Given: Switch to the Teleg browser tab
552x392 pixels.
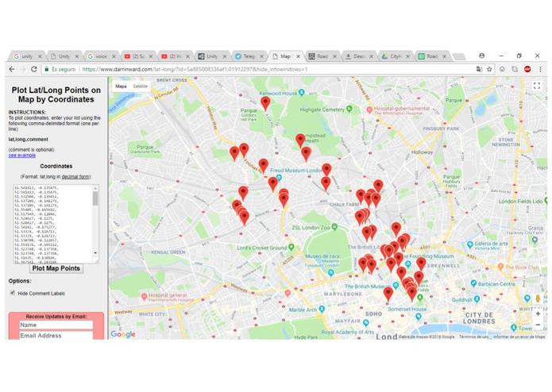Looking at the screenshot, I should [249, 56].
